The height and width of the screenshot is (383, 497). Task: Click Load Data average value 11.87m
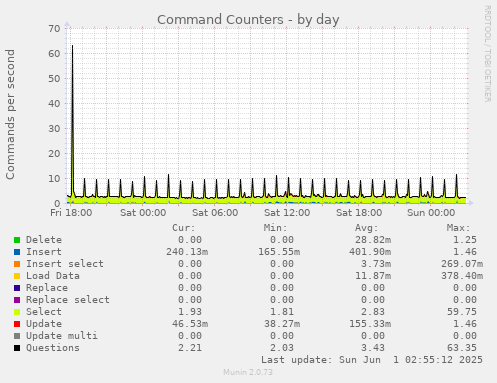373,276
